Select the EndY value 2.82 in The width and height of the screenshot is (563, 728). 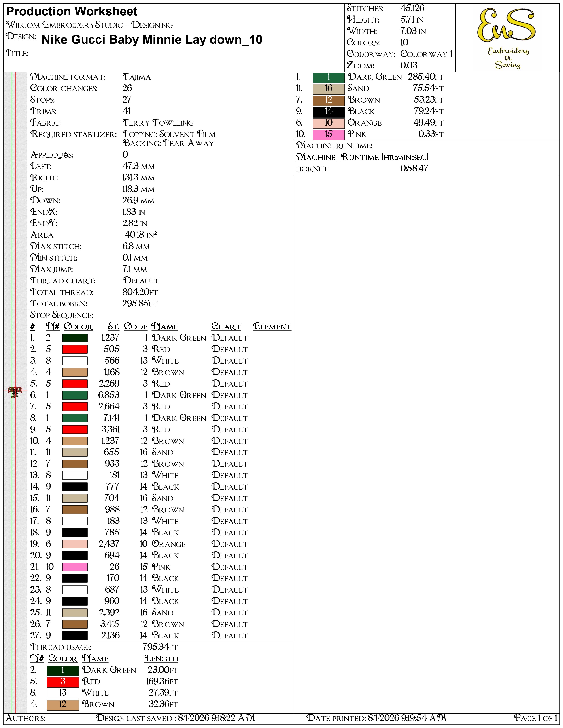135,223
